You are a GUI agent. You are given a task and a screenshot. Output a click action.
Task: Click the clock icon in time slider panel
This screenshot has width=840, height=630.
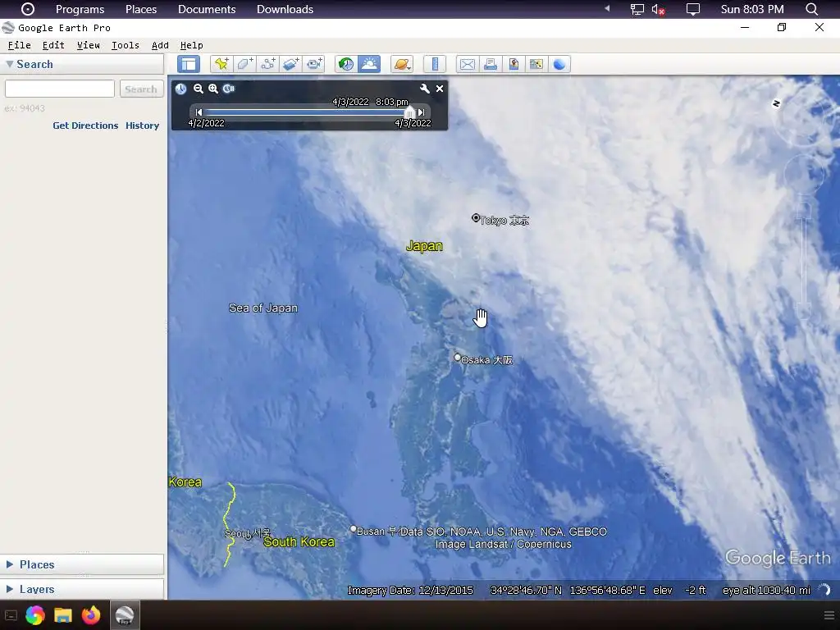click(x=180, y=89)
